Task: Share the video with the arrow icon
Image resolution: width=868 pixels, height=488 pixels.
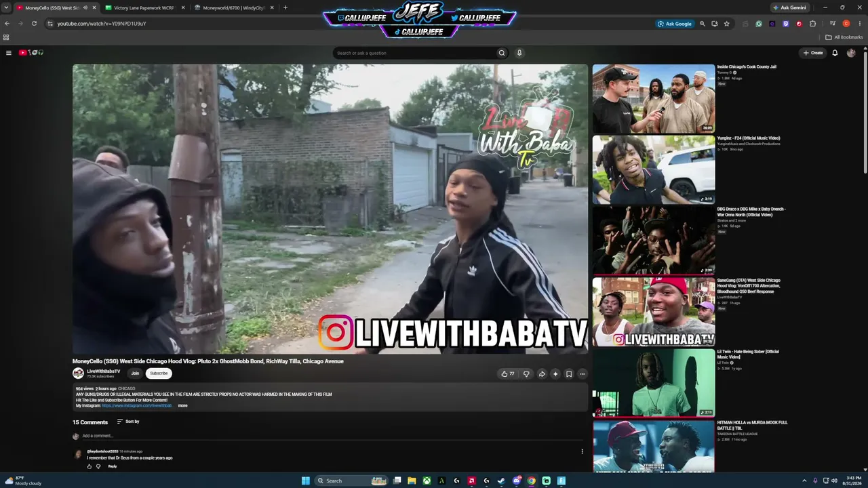Action: point(542,373)
